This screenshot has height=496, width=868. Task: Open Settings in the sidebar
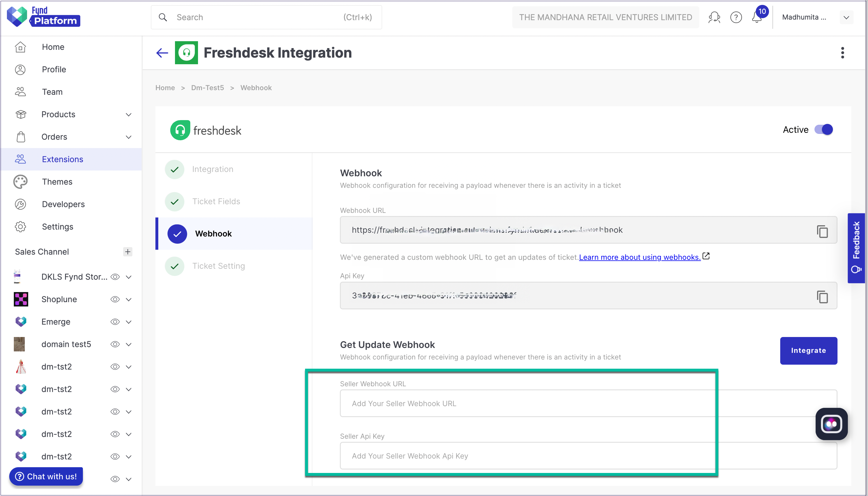point(71,226)
